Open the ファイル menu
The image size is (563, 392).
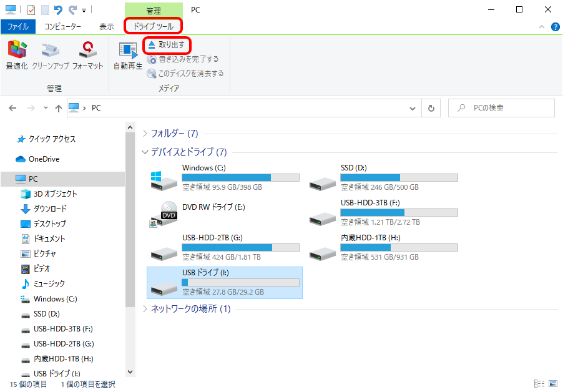(x=18, y=26)
